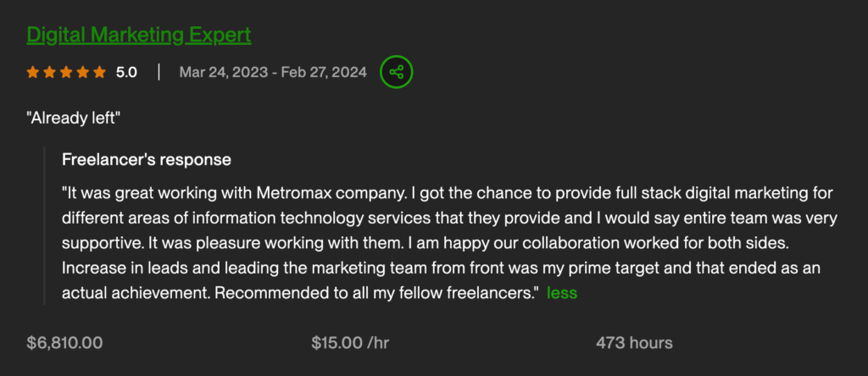
Task: Click the "Already left" client feedback quote
Action: coord(74,118)
